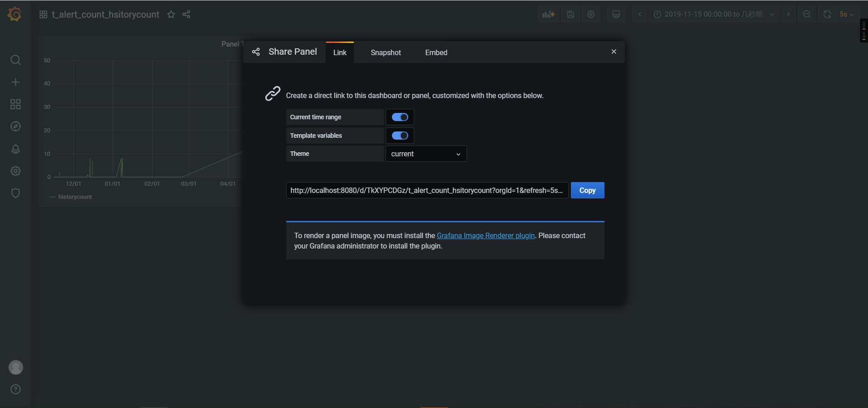
Task: Disable the Current time range toggle
Action: [400, 117]
